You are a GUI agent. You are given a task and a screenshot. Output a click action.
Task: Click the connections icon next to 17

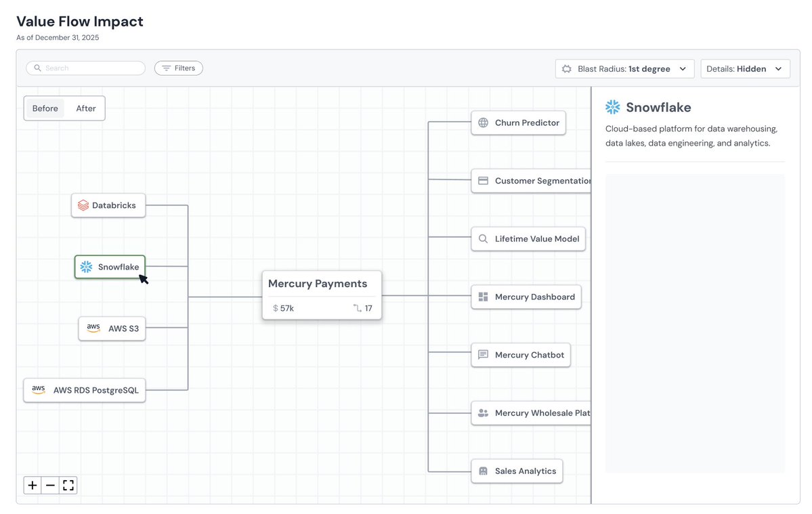(x=358, y=308)
